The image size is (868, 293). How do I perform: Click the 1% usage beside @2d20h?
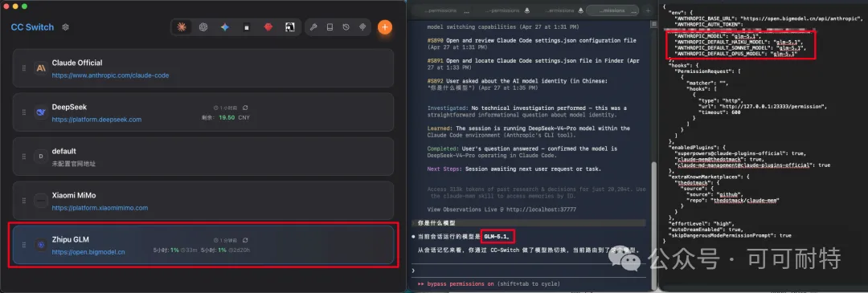pyautogui.click(x=222, y=250)
